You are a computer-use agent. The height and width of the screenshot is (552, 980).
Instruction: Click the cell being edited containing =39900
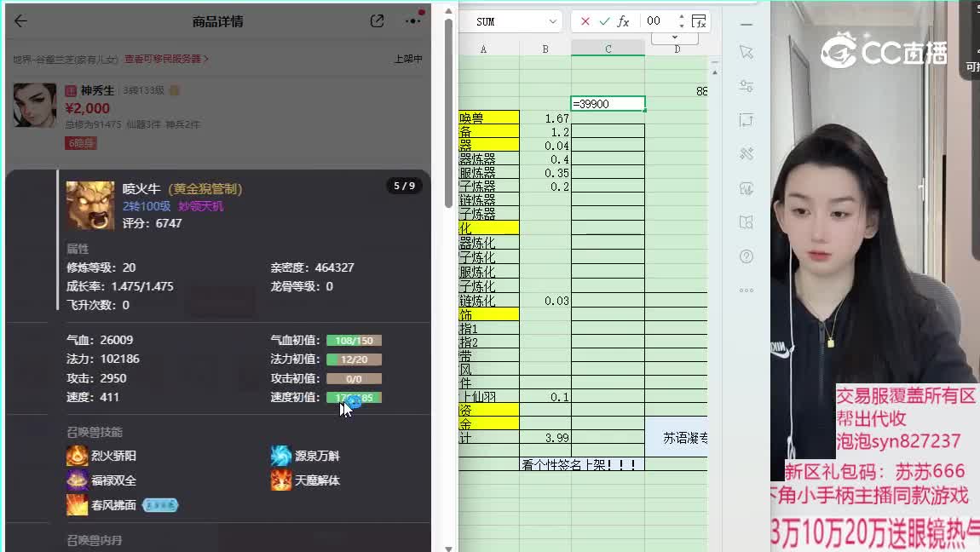coord(608,104)
